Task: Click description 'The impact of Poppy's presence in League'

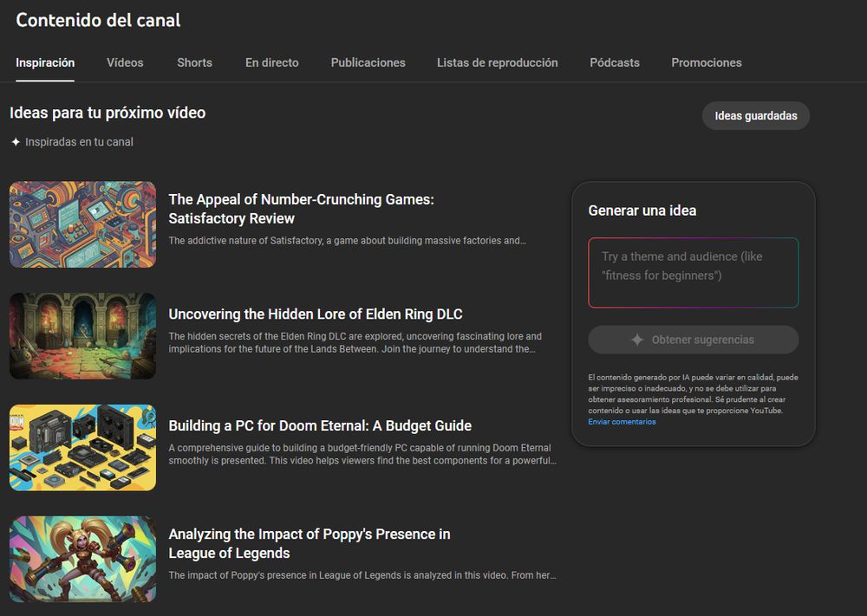Action: click(x=362, y=575)
